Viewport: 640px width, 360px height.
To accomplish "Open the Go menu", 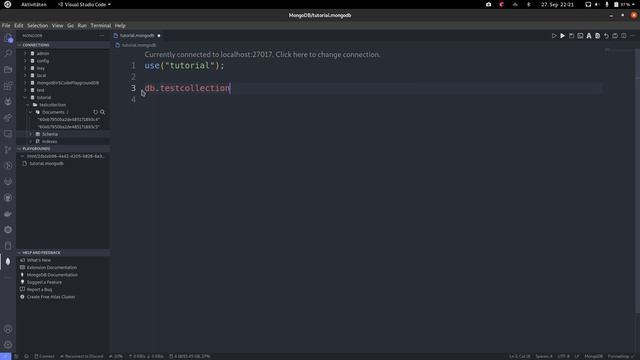I will pos(71,25).
